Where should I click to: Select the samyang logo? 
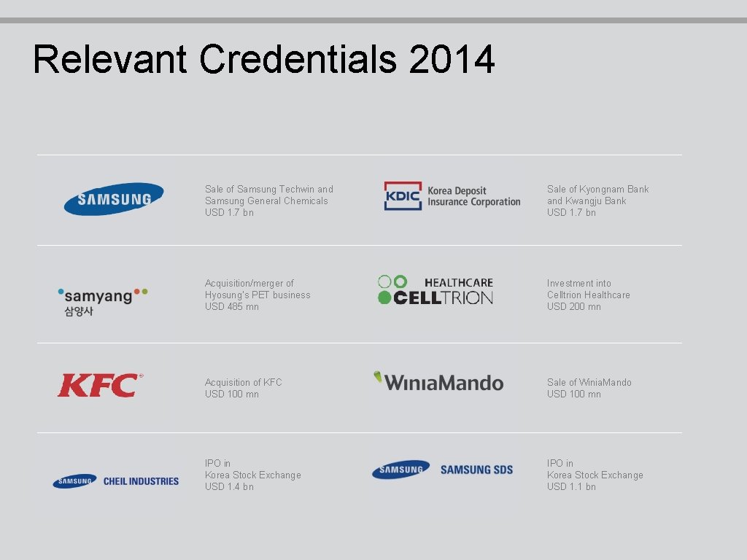(x=103, y=302)
